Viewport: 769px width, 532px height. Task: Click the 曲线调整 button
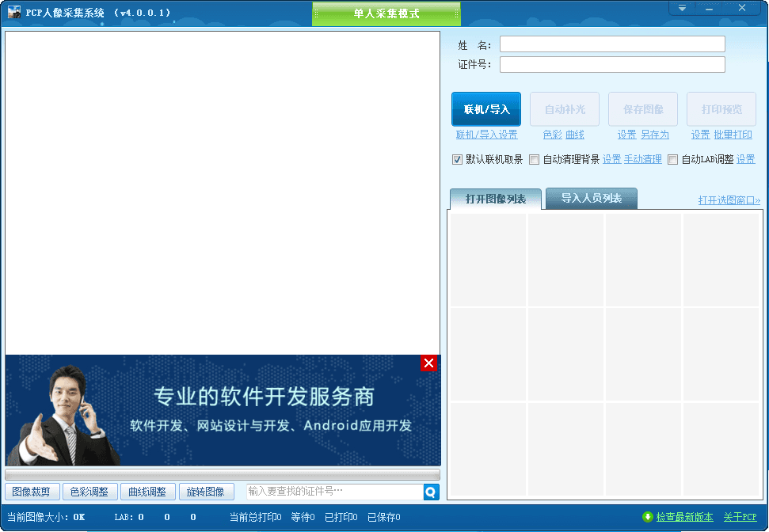pos(147,492)
